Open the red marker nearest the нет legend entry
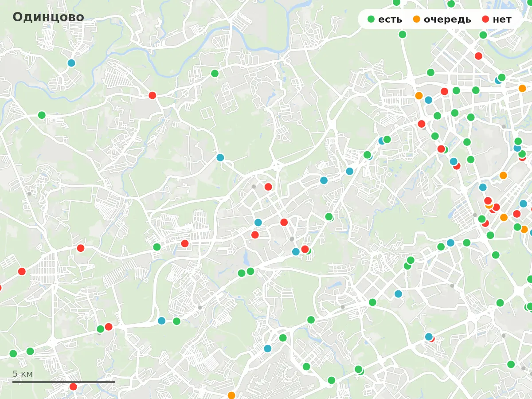 (478, 56)
